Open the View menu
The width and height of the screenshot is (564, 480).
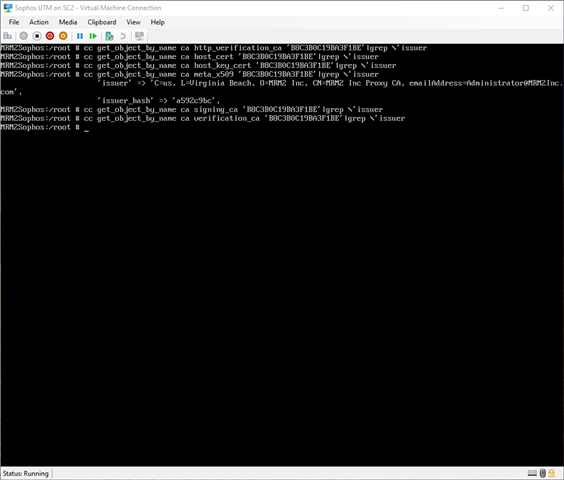coord(133,22)
